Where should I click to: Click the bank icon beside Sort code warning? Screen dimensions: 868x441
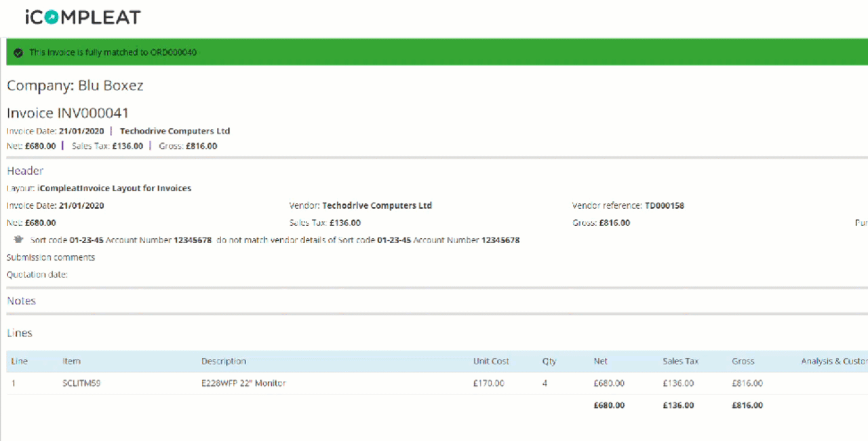coord(18,239)
